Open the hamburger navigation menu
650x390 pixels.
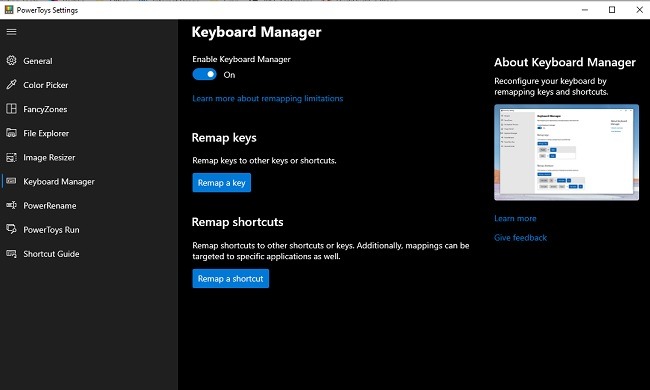click(x=12, y=31)
